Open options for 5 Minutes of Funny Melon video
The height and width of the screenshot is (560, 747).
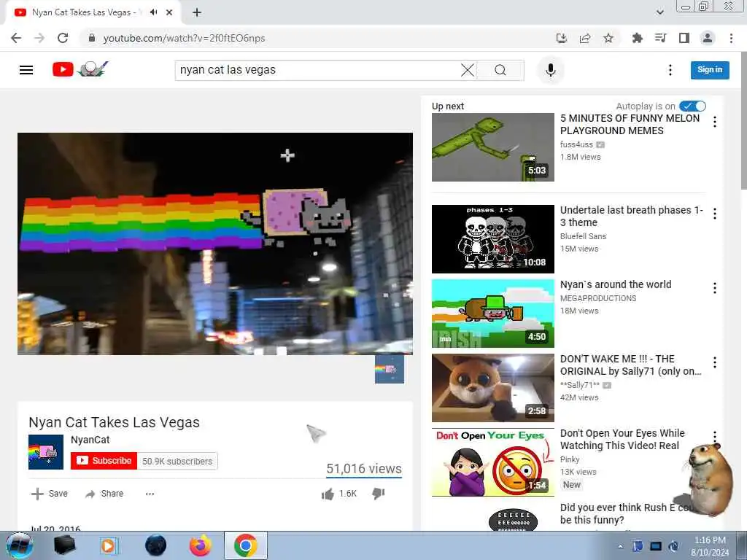[x=715, y=122]
